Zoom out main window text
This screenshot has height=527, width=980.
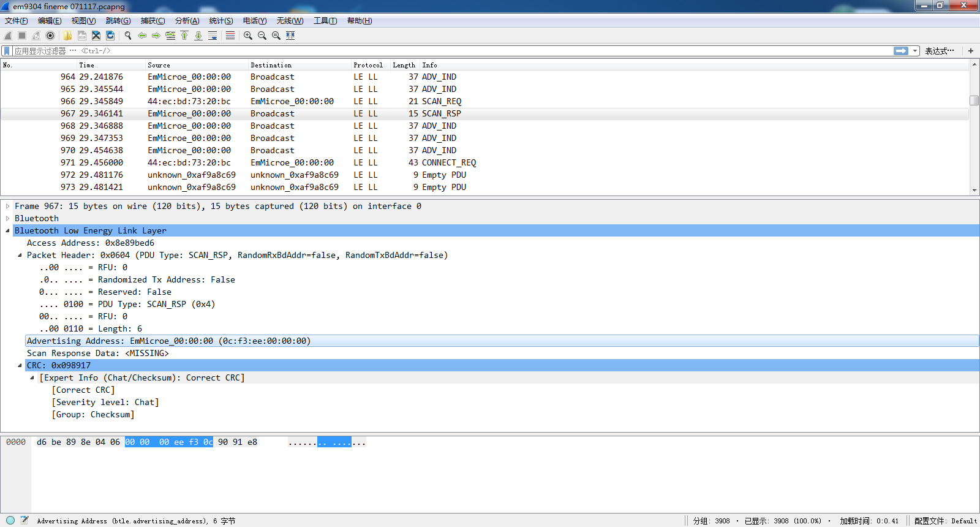[x=262, y=36]
